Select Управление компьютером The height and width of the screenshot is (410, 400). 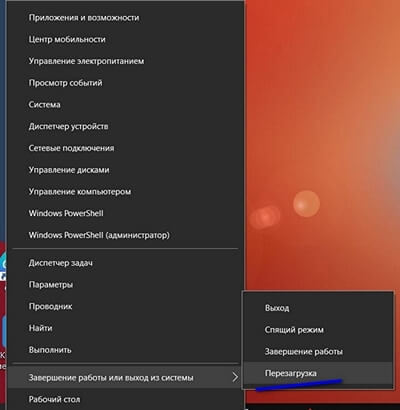125,192
